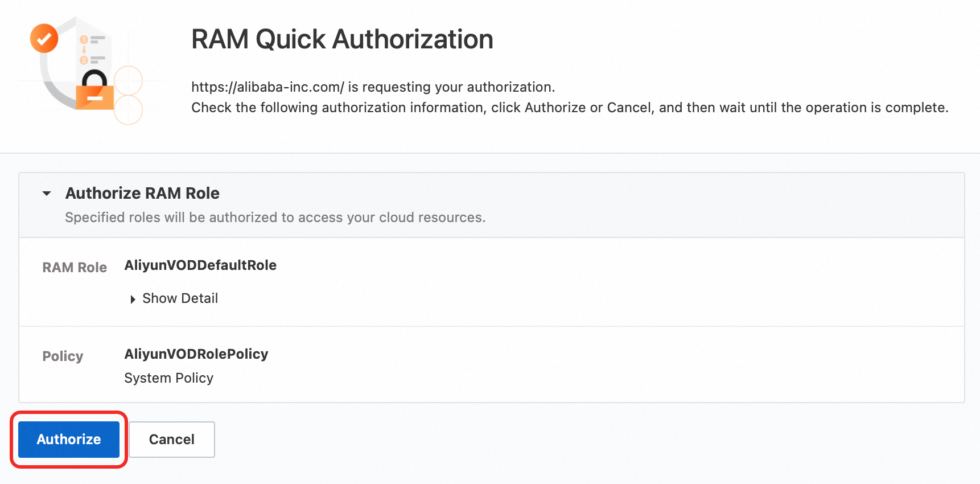The image size is (980, 484).
Task: Select the AliyunVODDefaultRole role name
Action: coord(200,265)
